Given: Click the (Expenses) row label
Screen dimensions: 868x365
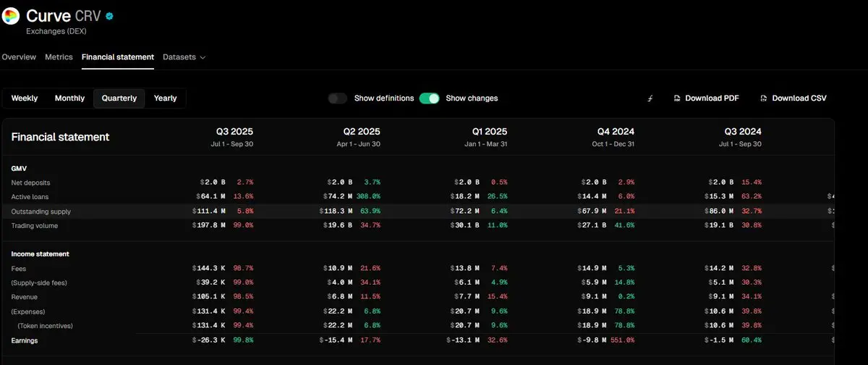Looking at the screenshot, I should [x=27, y=311].
